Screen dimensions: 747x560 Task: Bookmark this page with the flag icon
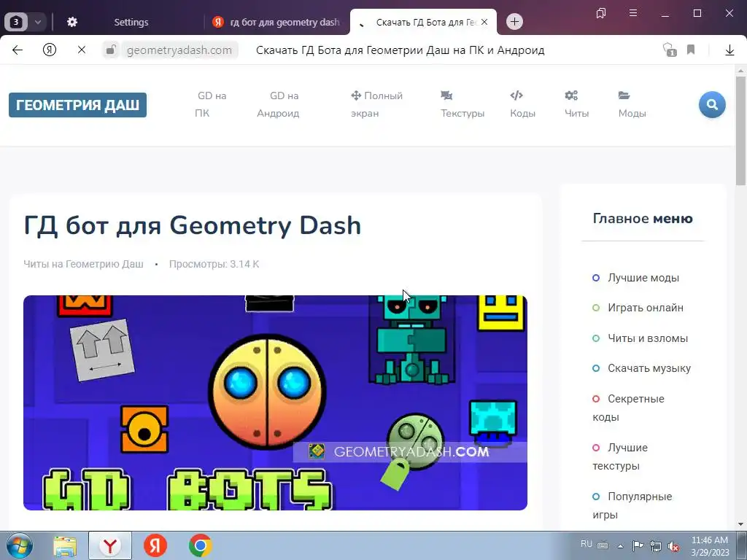(691, 50)
